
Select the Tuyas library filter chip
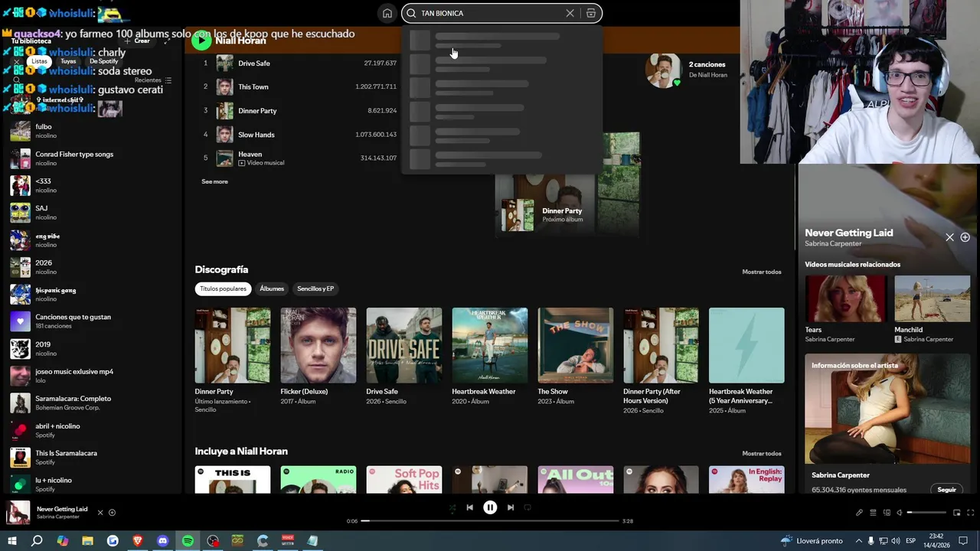pos(68,61)
